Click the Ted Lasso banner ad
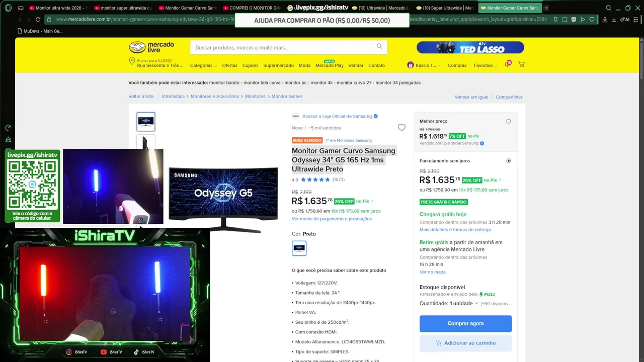Image resolution: width=644 pixels, height=362 pixels. click(470, 47)
